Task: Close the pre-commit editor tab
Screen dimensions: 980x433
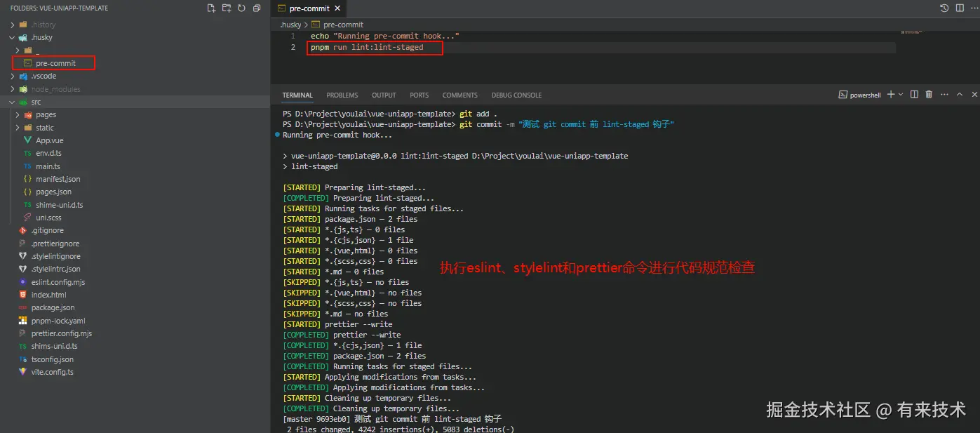Action: (337, 8)
